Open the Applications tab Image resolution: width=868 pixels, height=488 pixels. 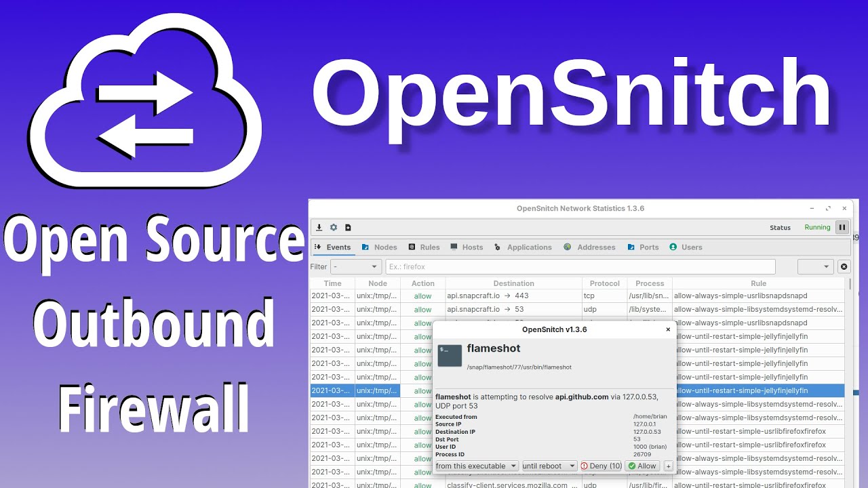(523, 247)
